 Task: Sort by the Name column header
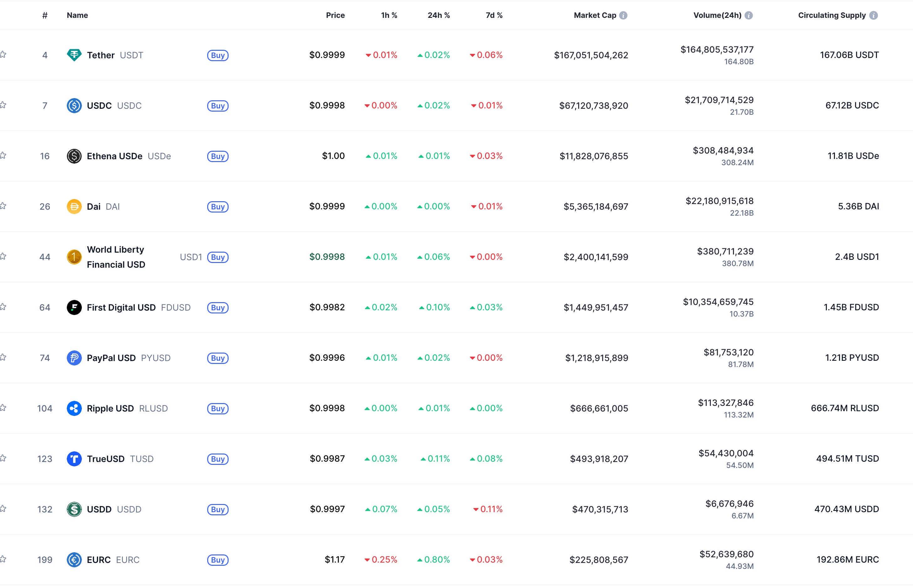[77, 15]
